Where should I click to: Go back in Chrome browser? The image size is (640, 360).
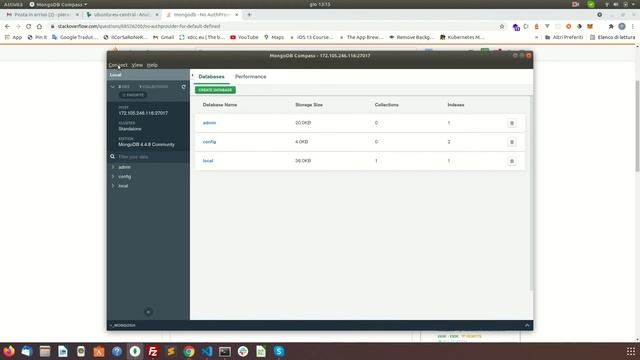click(x=7, y=26)
